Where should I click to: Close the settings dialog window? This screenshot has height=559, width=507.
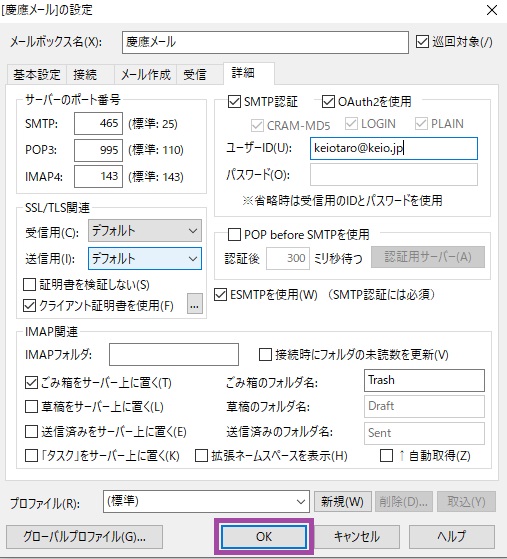pyautogui.click(x=492, y=10)
